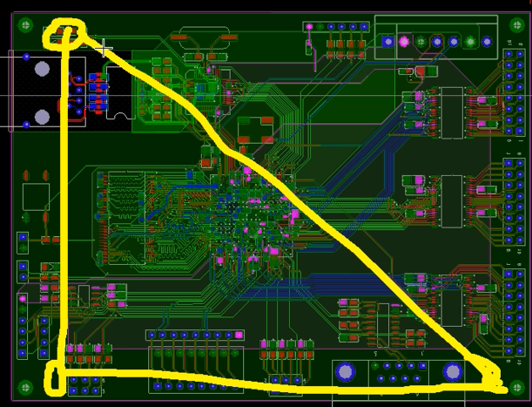Viewport: 532px width, 407px height.
Task: Select the middle white-outlined IC on the right side
Action: [x=451, y=200]
